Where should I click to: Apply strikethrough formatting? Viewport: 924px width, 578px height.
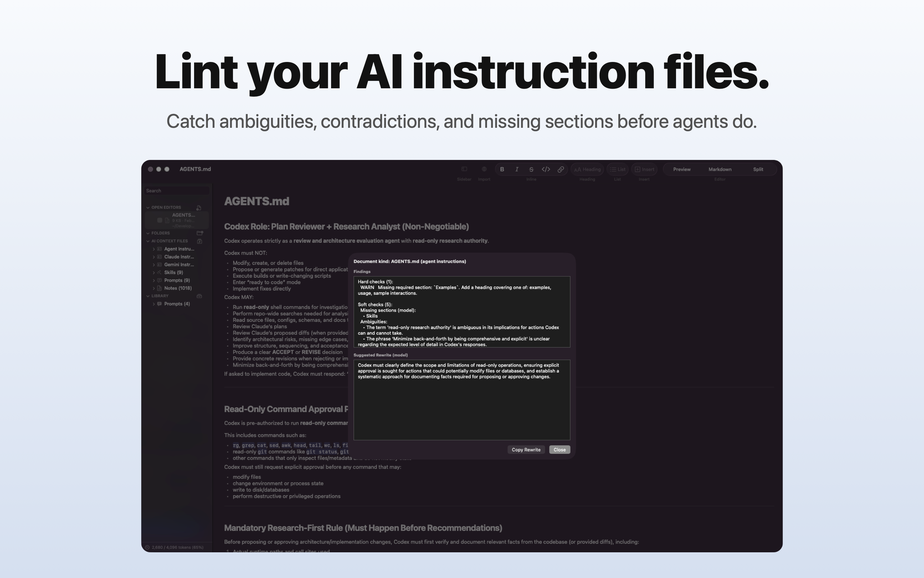[531, 169]
